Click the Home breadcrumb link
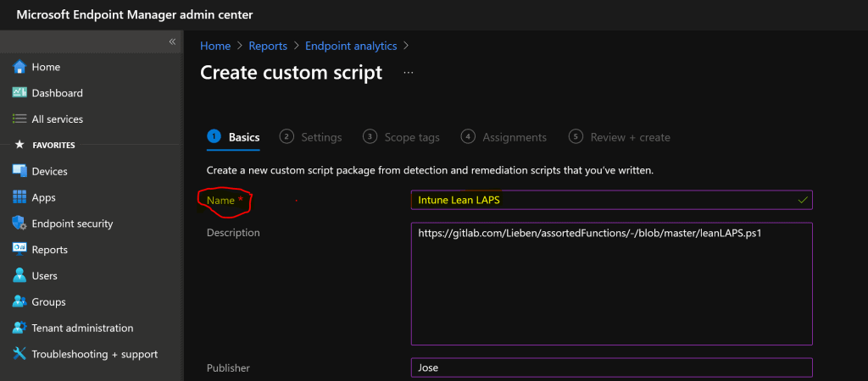This screenshot has height=381, width=868. [215, 46]
